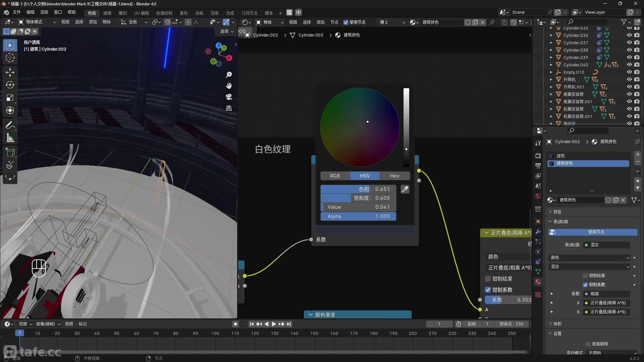Select the Rotate tool
Screen dimensions: 644x362
10,85
